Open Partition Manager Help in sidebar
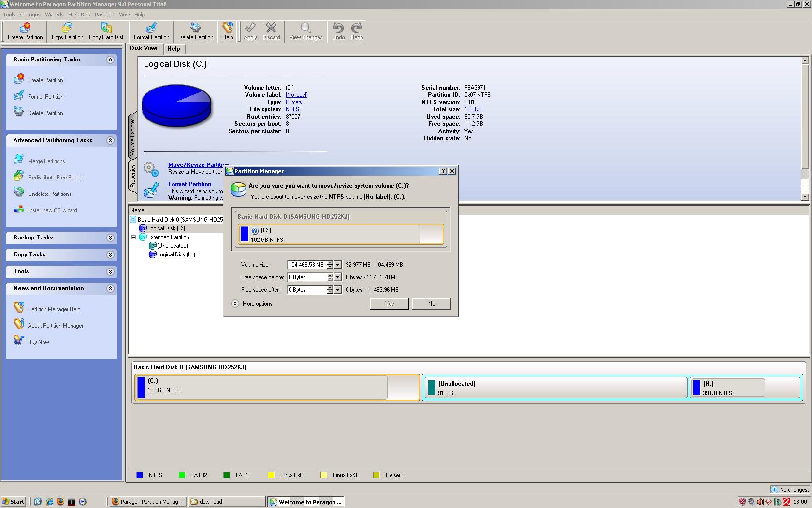The image size is (812, 508). [x=47, y=308]
